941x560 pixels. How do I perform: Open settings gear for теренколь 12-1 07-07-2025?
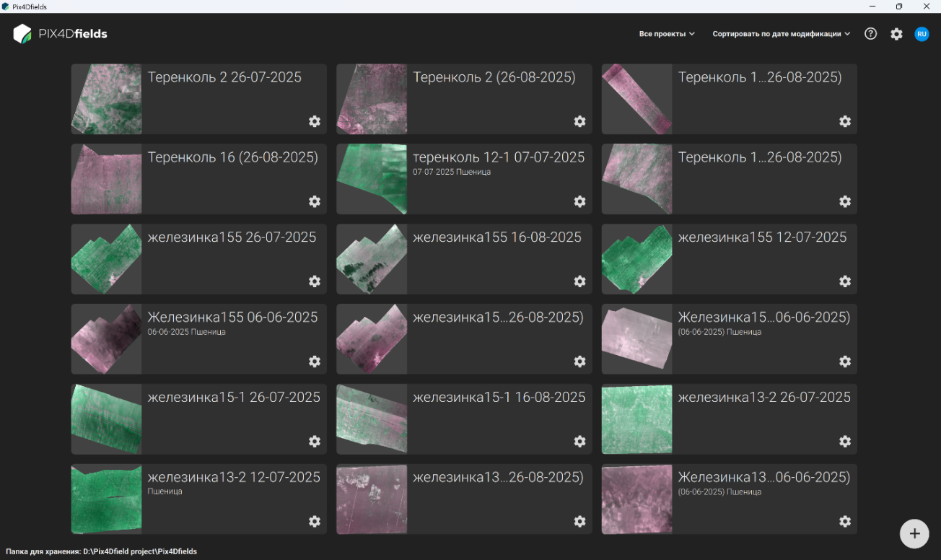tap(579, 201)
